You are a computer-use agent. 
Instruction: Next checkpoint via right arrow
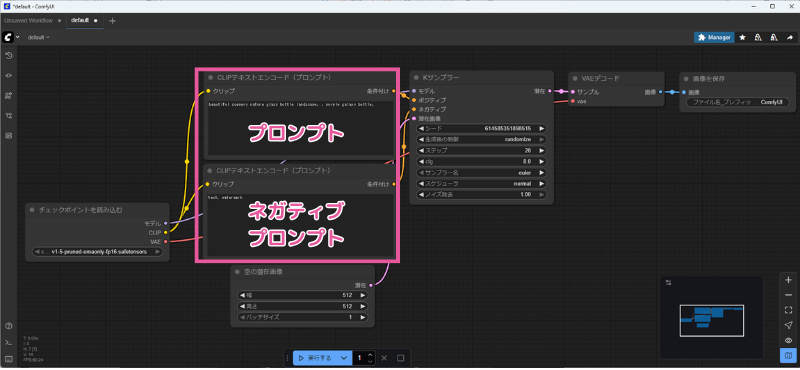[x=158, y=252]
